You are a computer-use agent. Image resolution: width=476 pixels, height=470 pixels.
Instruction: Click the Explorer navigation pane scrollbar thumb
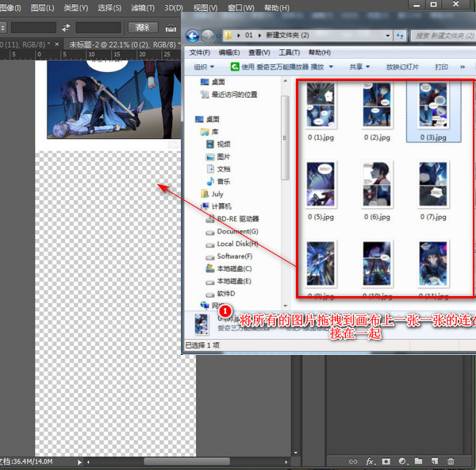pos(285,137)
